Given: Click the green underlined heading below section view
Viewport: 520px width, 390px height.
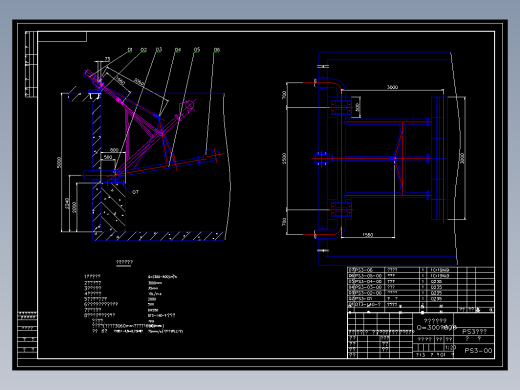Looking at the screenshot, I should coord(124,262).
